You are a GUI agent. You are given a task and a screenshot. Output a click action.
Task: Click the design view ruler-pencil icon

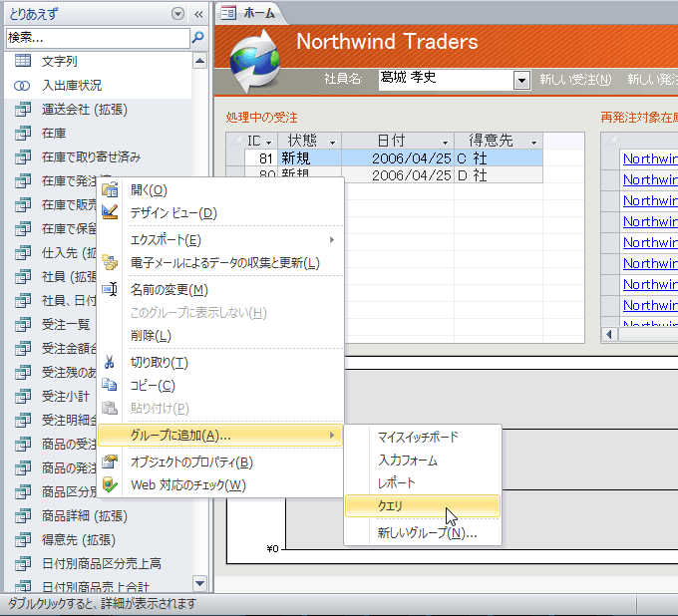click(110, 212)
